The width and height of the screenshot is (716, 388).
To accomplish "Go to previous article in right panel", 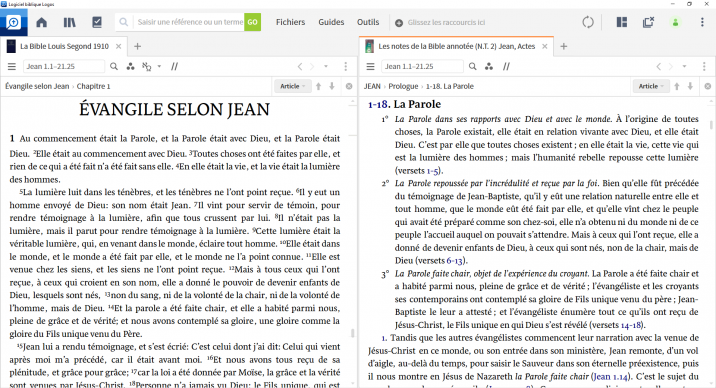I will click(x=677, y=86).
